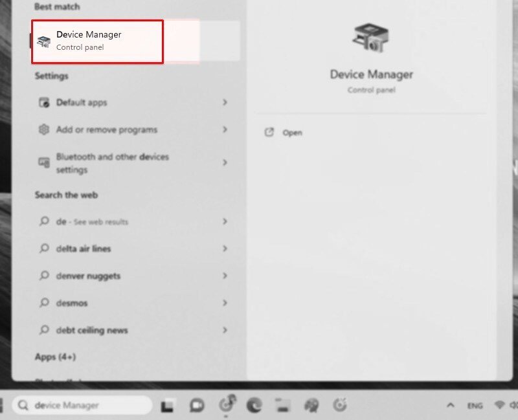Image resolution: width=518 pixels, height=420 pixels.
Task: Click the Bluetooth settings icon
Action: pyautogui.click(x=44, y=163)
